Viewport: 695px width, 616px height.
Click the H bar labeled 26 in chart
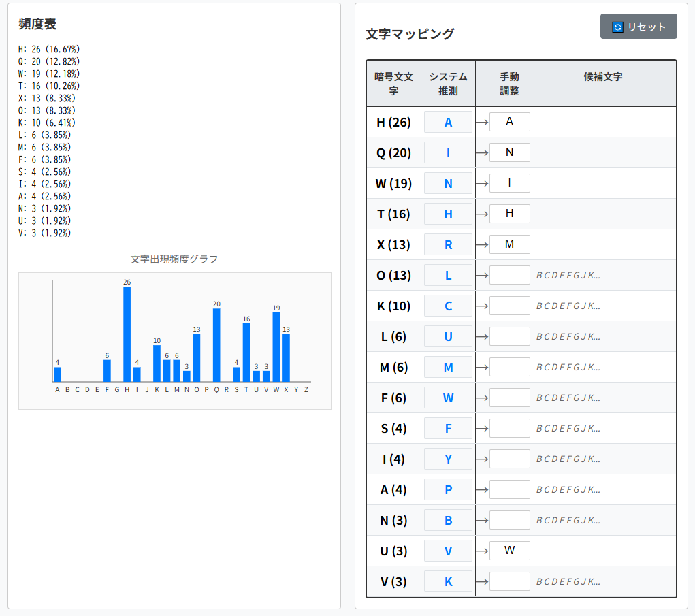click(x=127, y=334)
